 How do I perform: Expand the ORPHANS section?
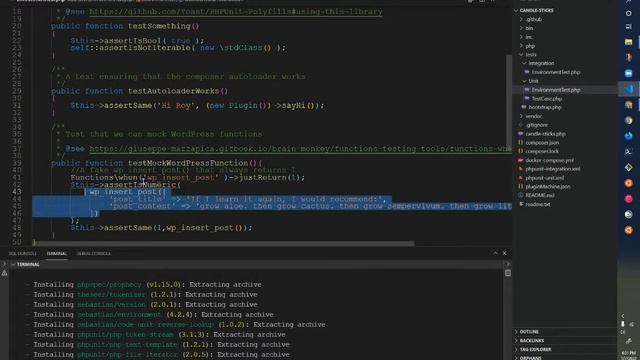point(530,358)
